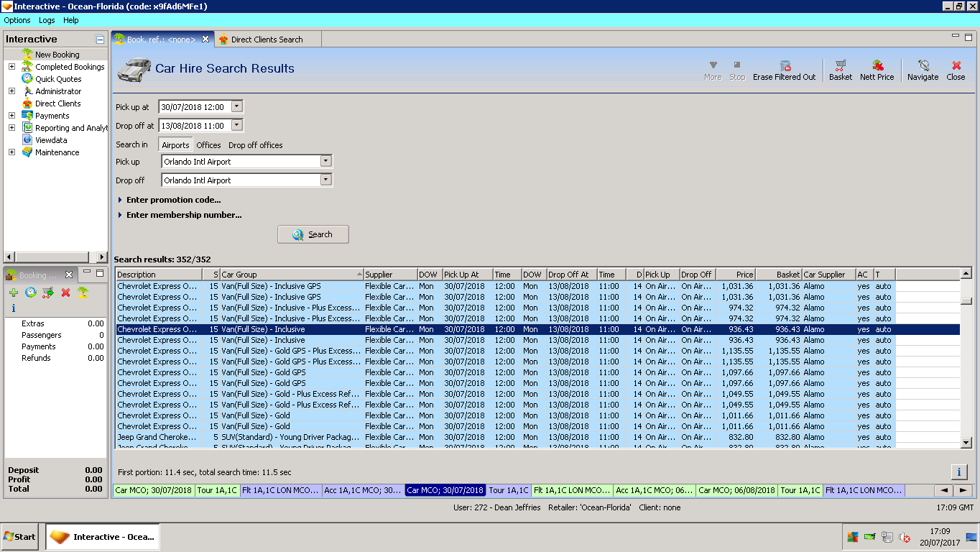Open the Basket from the toolbar
The image size is (980, 552).
point(840,66)
